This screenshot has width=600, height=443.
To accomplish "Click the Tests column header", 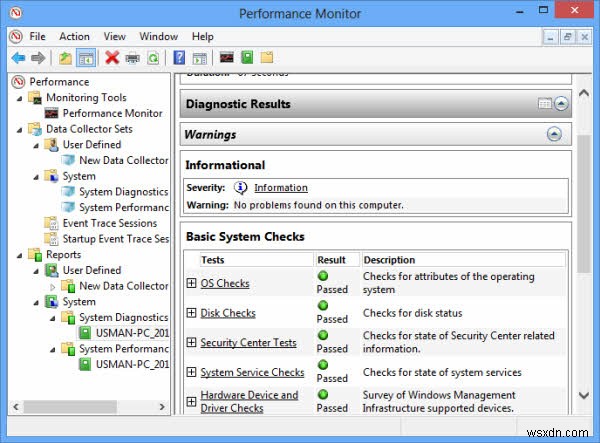I will [x=256, y=260].
